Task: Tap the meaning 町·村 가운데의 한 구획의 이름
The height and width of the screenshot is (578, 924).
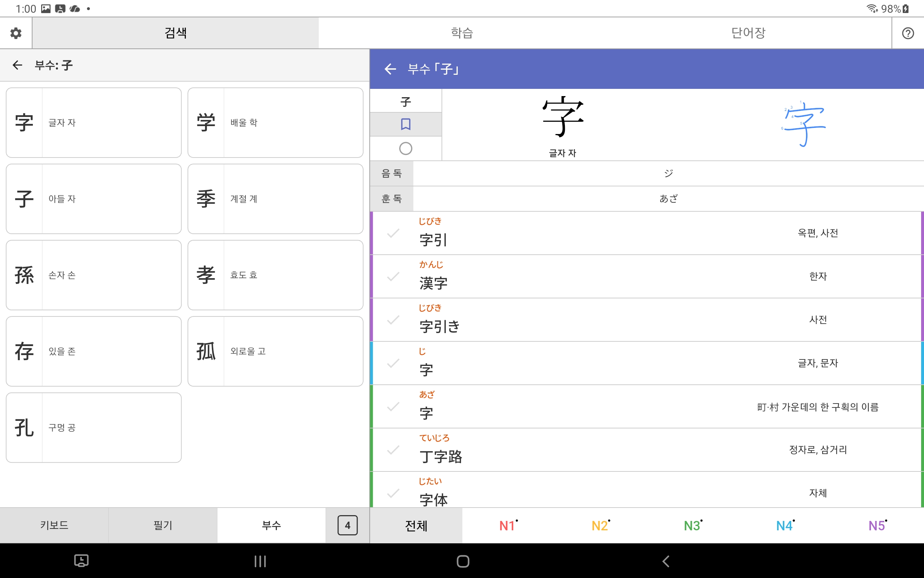Action: tap(818, 407)
